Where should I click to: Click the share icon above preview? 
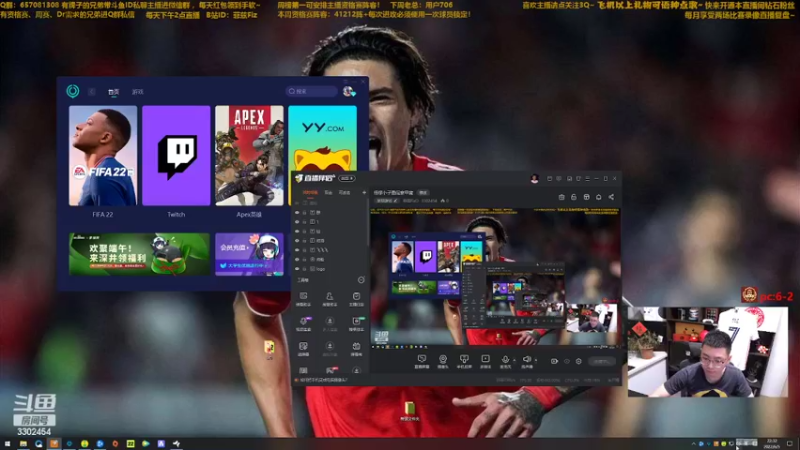tap(611, 197)
